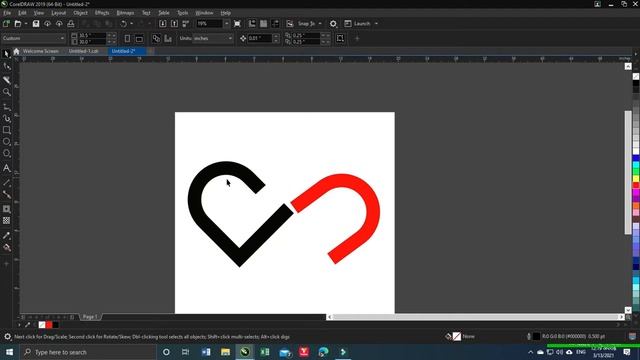Click the Undo button
640x360 pixels.
point(123,24)
